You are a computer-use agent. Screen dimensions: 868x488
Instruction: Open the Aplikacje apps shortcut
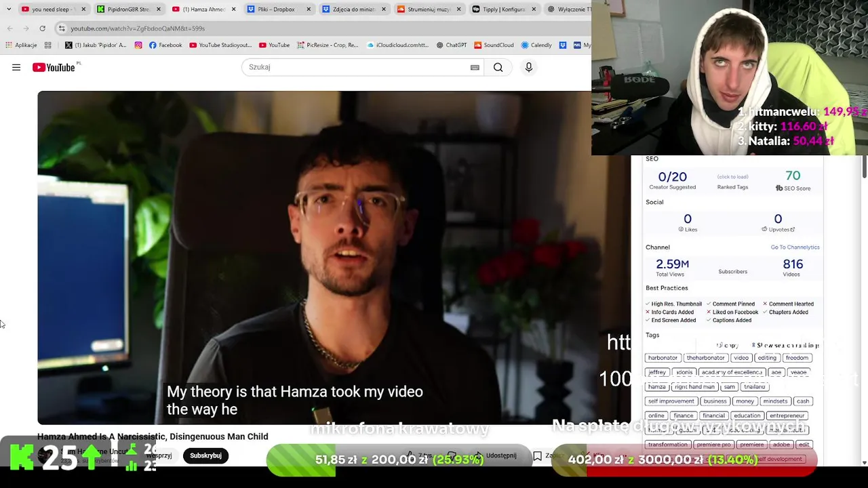tap(21, 45)
